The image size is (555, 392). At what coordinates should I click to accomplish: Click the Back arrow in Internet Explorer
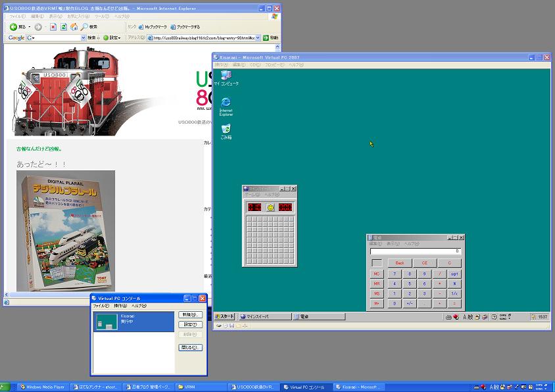(13, 27)
